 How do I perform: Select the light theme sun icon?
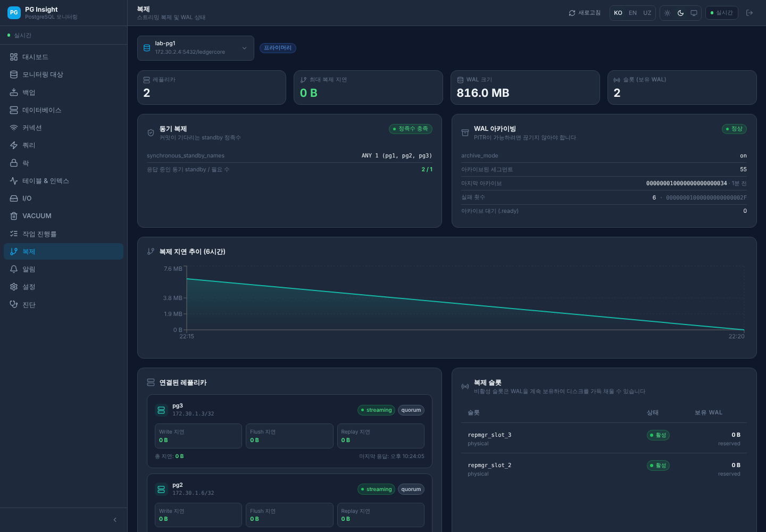pos(667,13)
